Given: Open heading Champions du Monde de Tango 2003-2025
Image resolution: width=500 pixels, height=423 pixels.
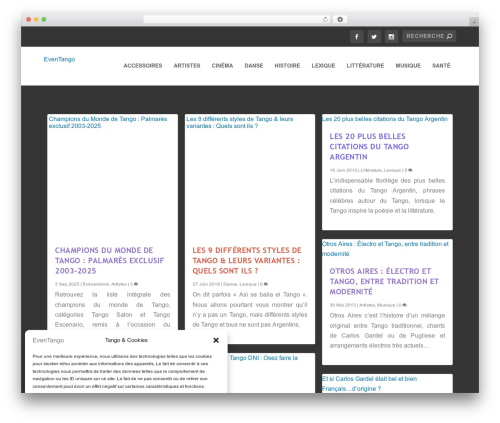Looking at the screenshot, I should pos(109,260).
